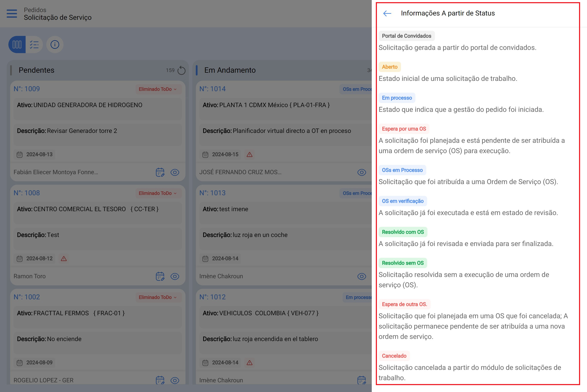
Task: Click the Em processo tag in info panel
Action: tap(397, 98)
